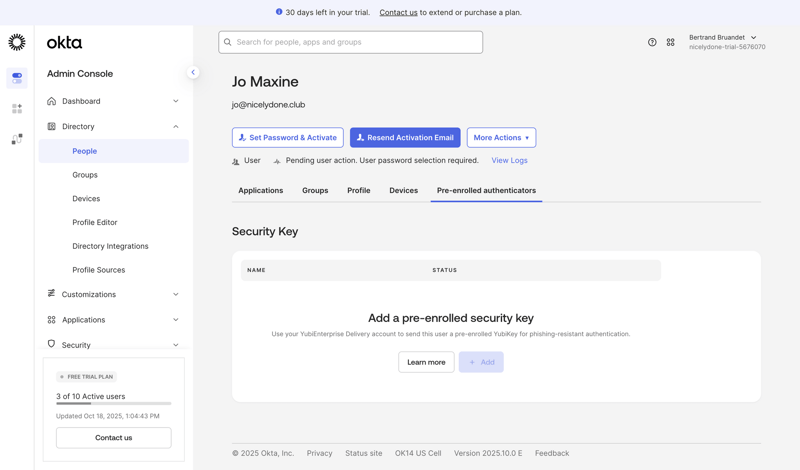Click the trial info icon in banner
This screenshot has width=800, height=470.
pyautogui.click(x=279, y=12)
